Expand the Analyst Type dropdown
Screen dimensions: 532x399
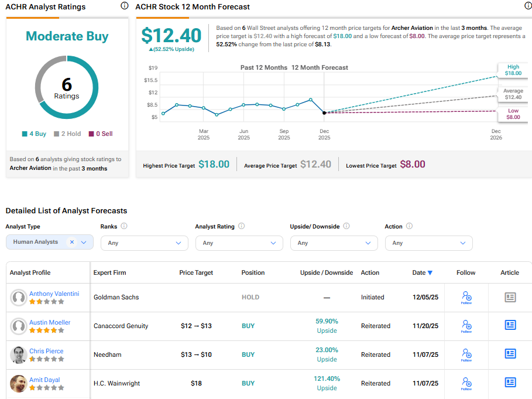[84, 242]
